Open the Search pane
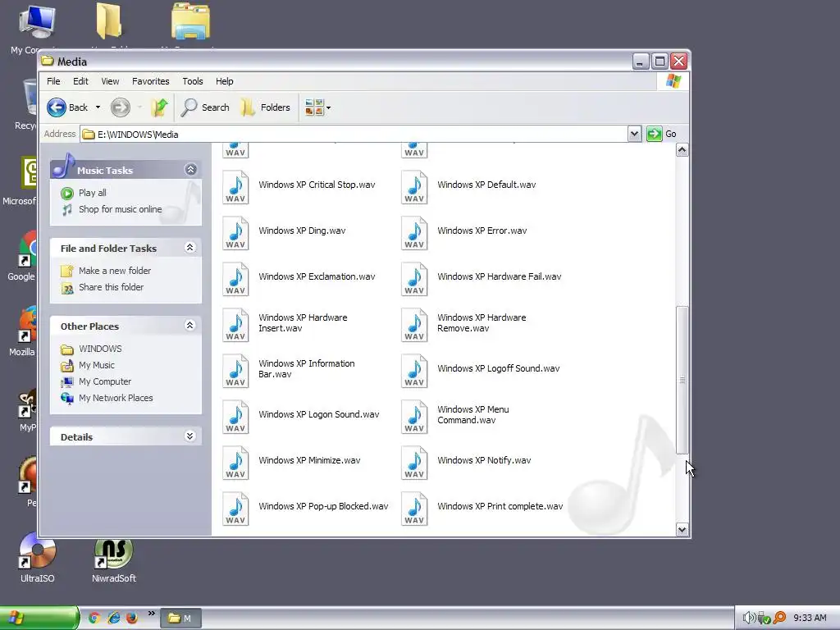Viewport: 840px width, 630px height. pyautogui.click(x=205, y=107)
